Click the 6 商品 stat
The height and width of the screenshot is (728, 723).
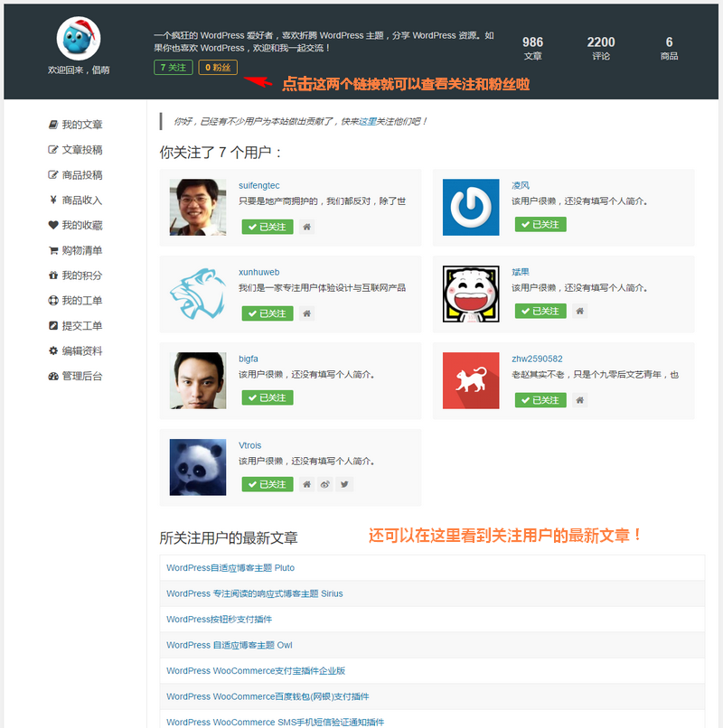coord(669,48)
